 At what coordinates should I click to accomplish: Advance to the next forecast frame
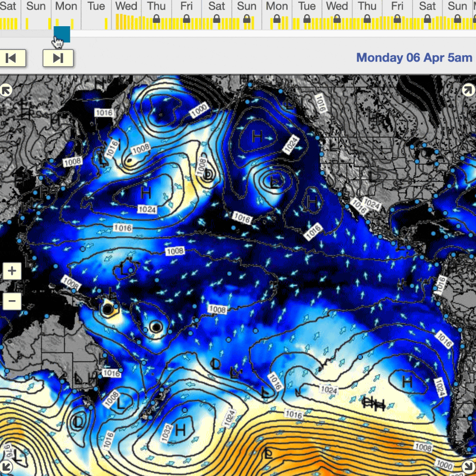tap(58, 58)
